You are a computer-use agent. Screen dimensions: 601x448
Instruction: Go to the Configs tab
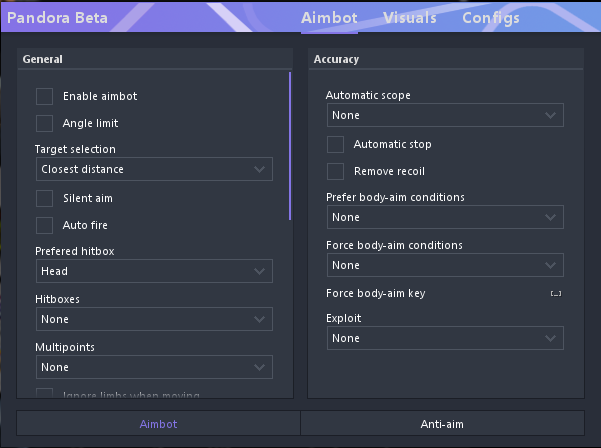tap(491, 18)
